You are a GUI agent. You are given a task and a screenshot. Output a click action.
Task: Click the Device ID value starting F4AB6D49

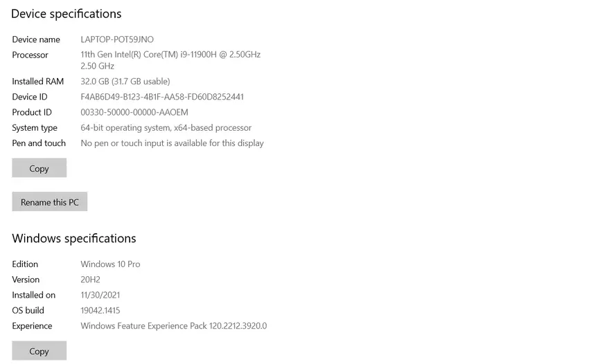point(162,97)
